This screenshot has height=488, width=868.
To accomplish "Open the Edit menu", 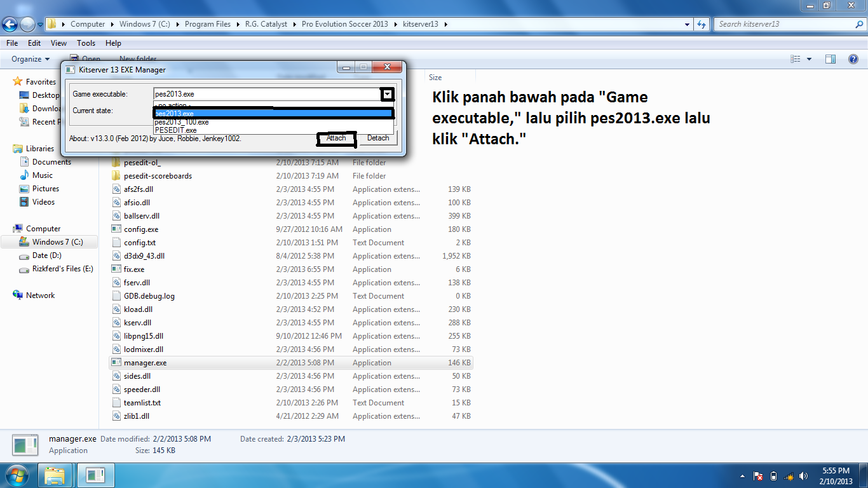I will [x=34, y=43].
